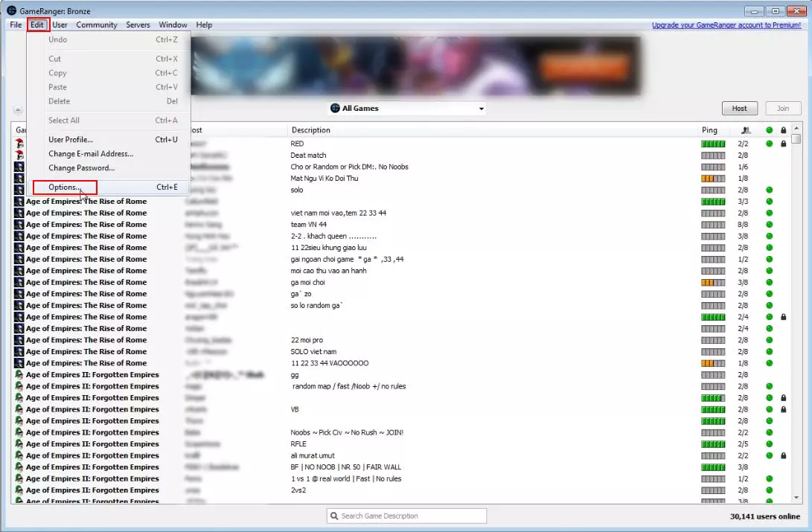Click '30,141 users online' status text
This screenshot has width=812, height=532.
click(765, 516)
